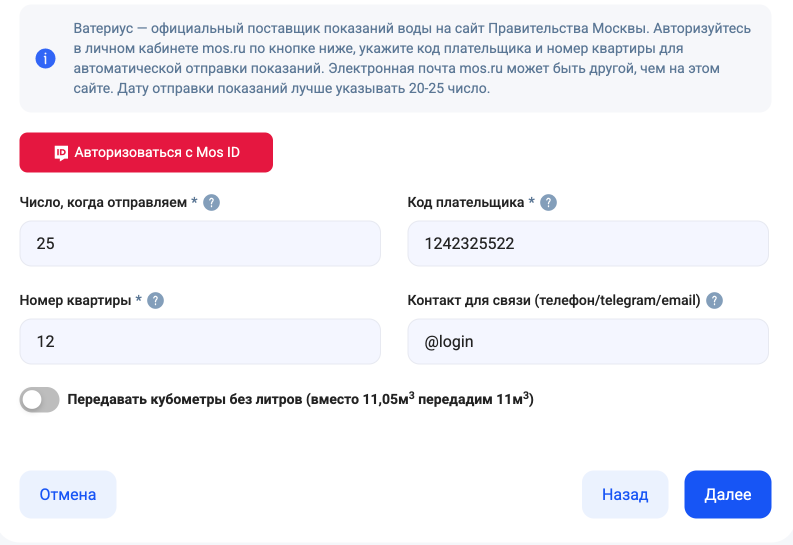The image size is (793, 545).
Task: Click the ID badge icon on the Mos ID button
Action: [61, 153]
